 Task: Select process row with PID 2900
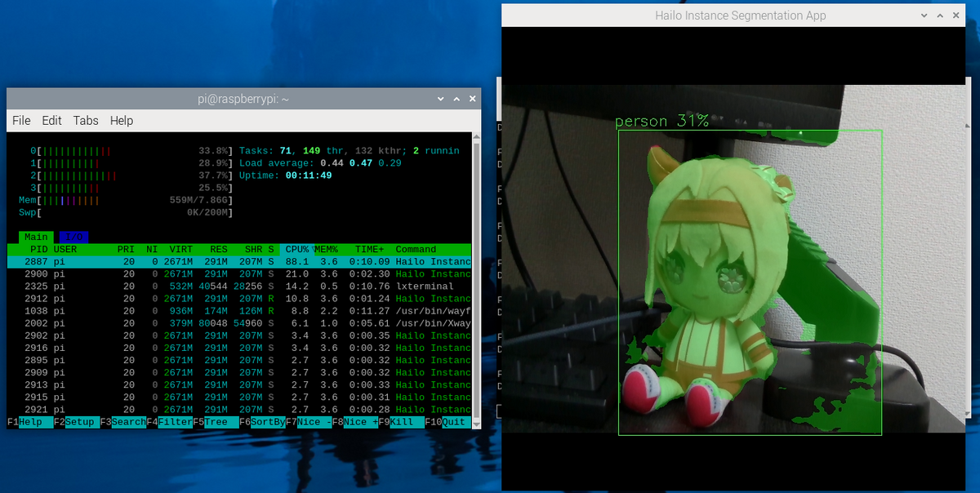[239, 274]
